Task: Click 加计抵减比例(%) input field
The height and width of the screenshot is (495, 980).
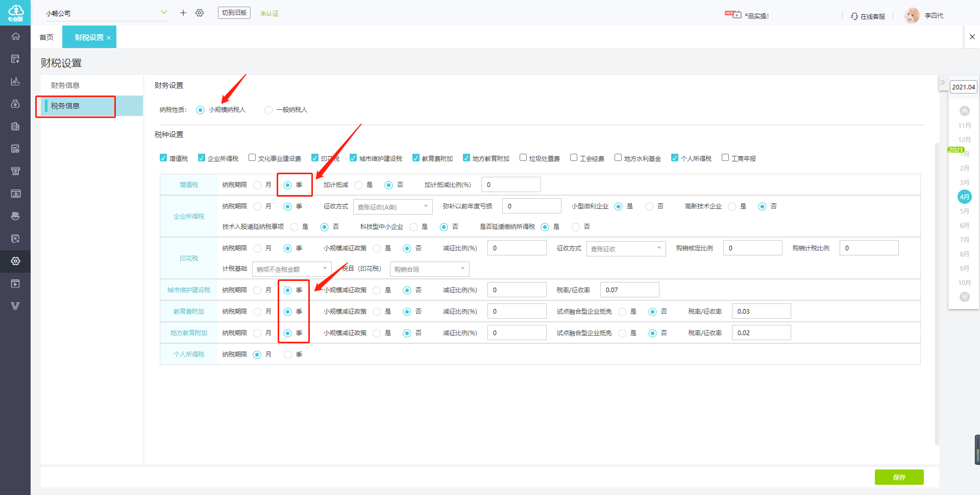Action: coord(510,185)
